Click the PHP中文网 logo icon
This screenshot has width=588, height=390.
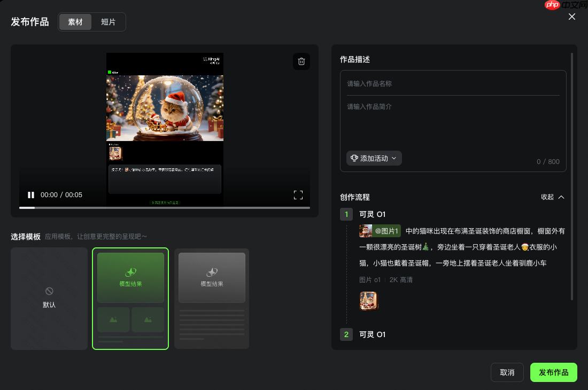point(552,5)
